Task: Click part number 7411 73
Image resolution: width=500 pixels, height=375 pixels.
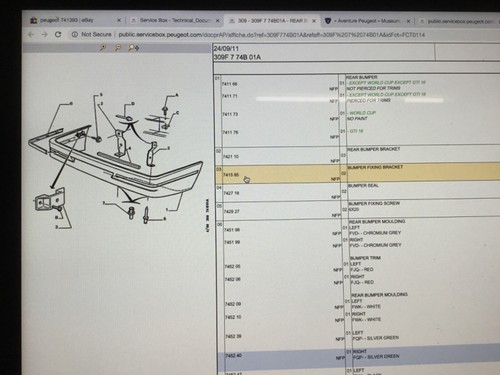Action: pyautogui.click(x=230, y=114)
